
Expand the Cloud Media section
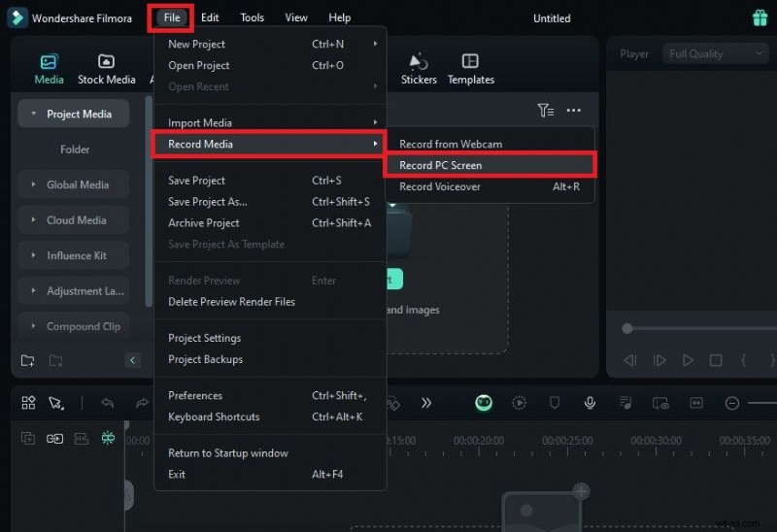[34, 220]
